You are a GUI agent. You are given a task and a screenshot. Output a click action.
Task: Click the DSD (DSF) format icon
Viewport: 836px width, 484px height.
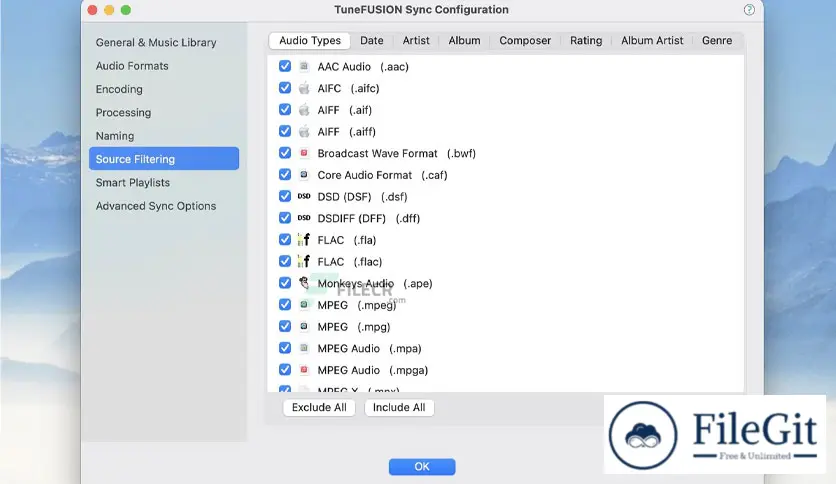304,196
